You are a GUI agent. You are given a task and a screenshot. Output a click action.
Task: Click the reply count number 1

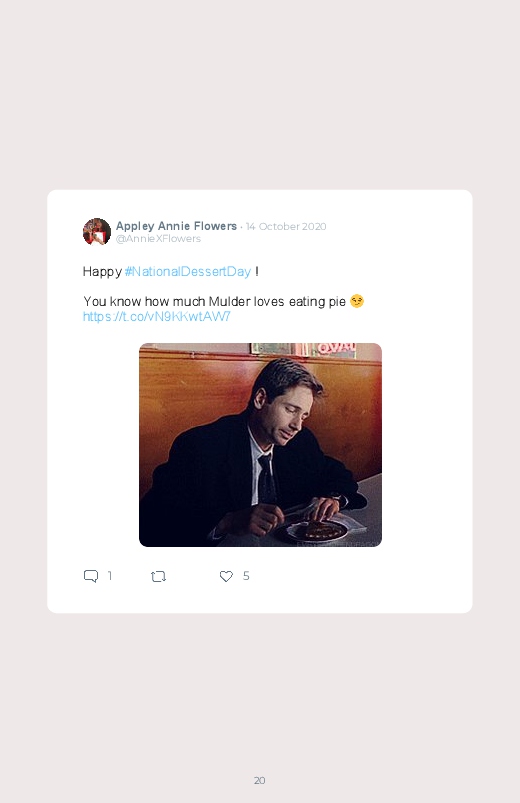pyautogui.click(x=110, y=576)
